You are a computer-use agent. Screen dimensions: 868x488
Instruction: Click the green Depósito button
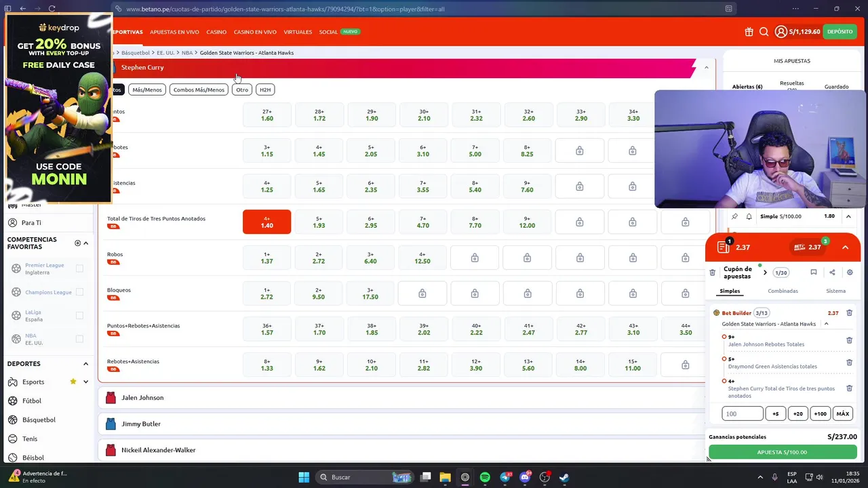840,32
